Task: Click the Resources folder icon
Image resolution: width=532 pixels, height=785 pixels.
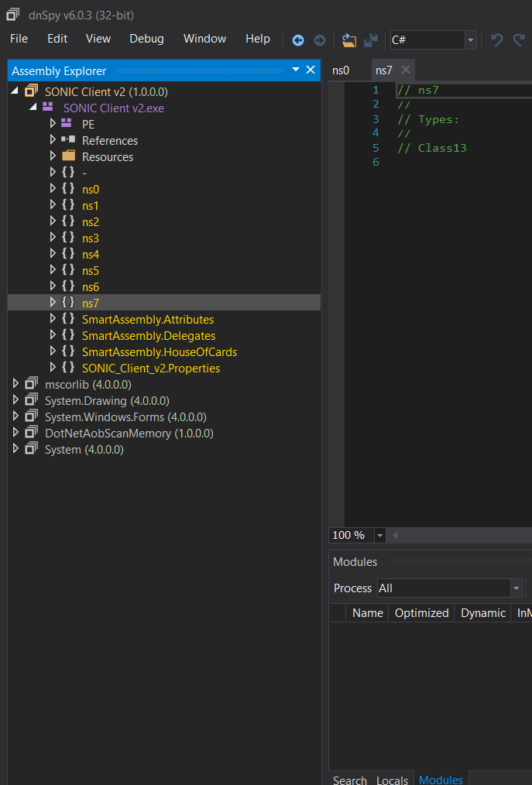Action: (x=69, y=156)
